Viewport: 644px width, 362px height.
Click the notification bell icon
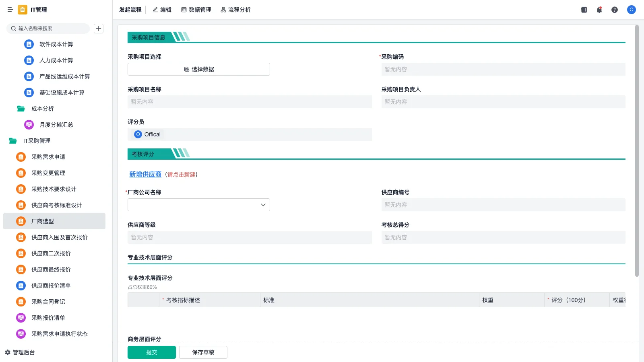(599, 10)
